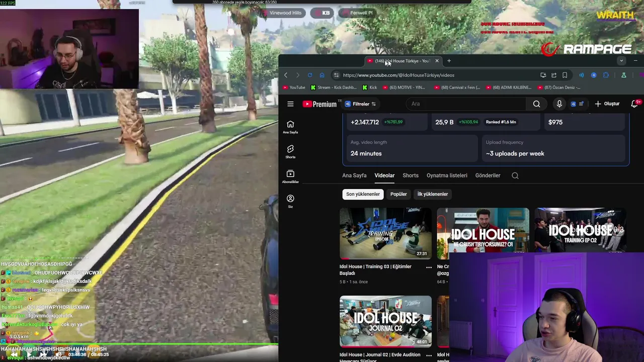Open the (63) MOTIVE bookmark

click(x=404, y=87)
